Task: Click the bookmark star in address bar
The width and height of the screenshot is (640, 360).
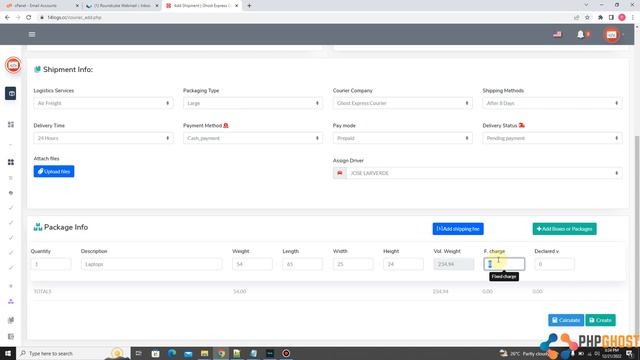Action: [x=587, y=18]
